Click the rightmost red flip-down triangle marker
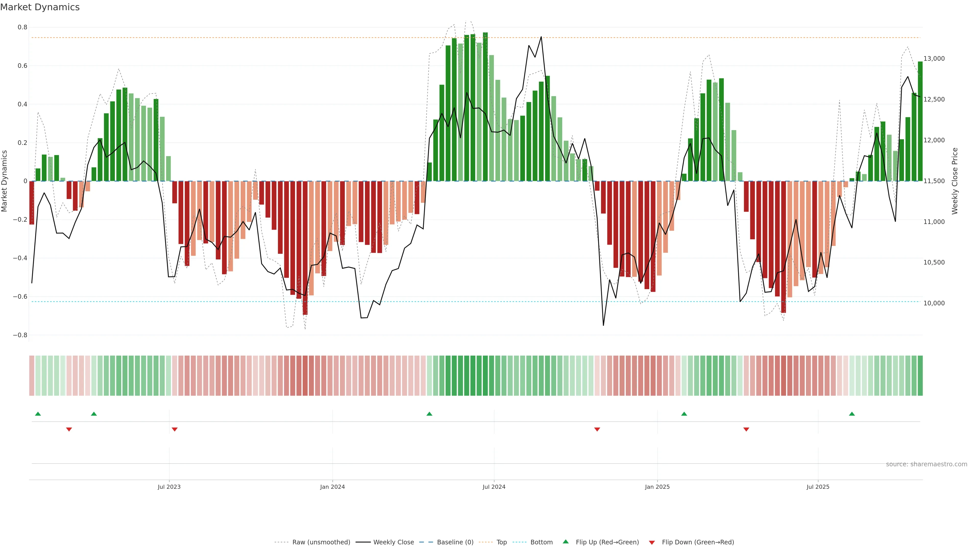This screenshot has height=551, width=980. [x=746, y=429]
